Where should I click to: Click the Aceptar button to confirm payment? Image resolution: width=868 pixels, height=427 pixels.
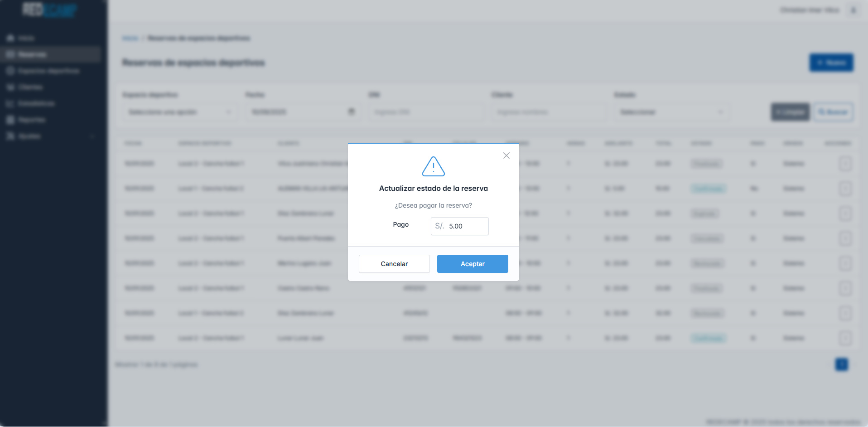pos(472,264)
